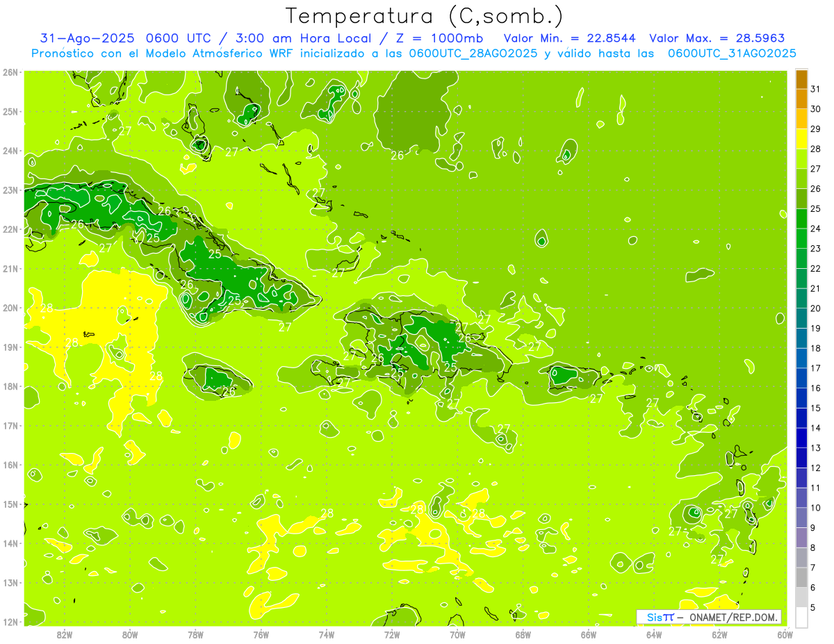Click the latitude axis label "17N"

[x=10, y=426]
